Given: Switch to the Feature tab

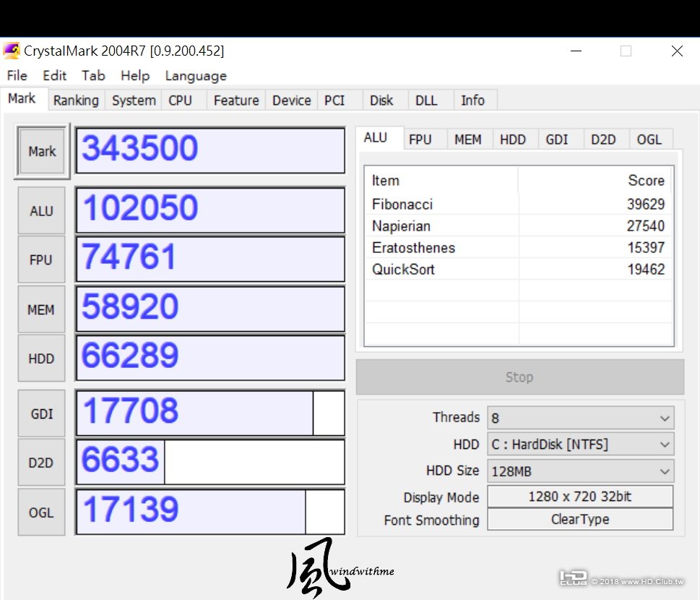Looking at the screenshot, I should 236,100.
